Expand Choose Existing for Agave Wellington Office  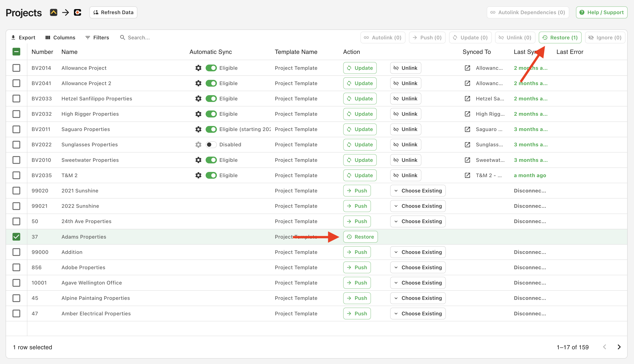tap(417, 283)
